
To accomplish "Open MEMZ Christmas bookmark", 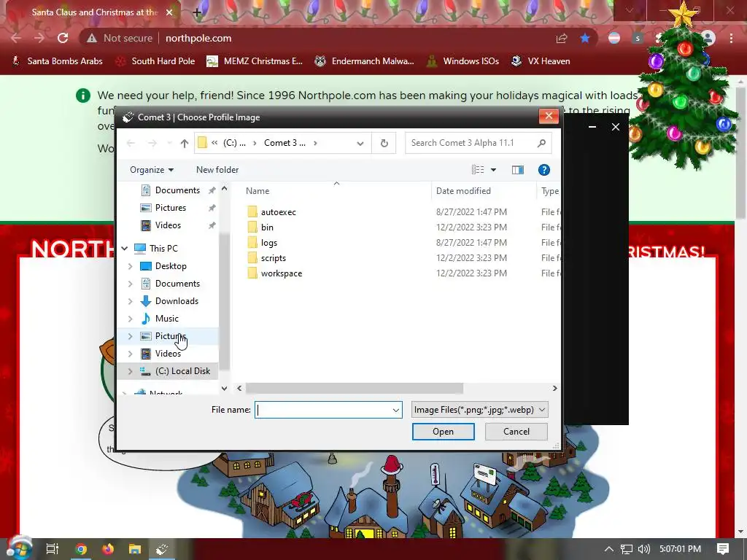I will pyautogui.click(x=255, y=61).
